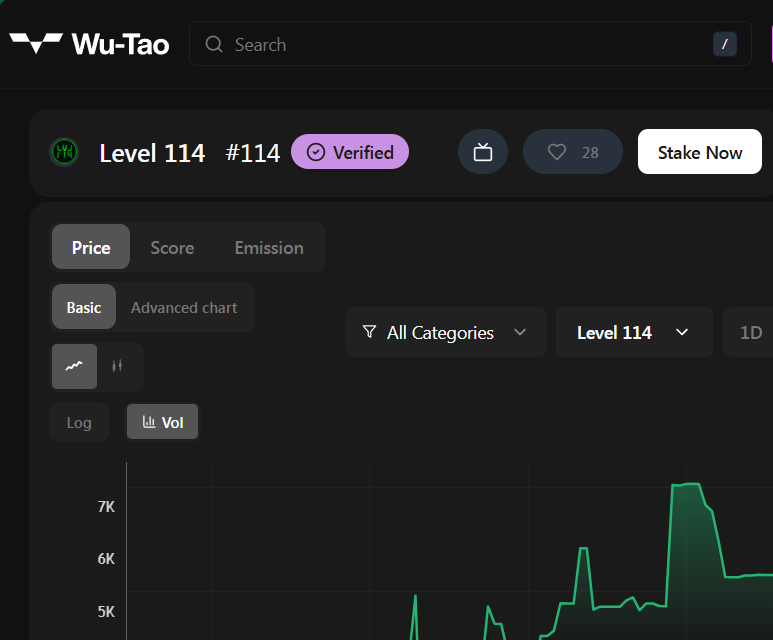Click the Level 114 subnet avatar icon
This screenshot has width=773, height=640.
(x=65, y=152)
